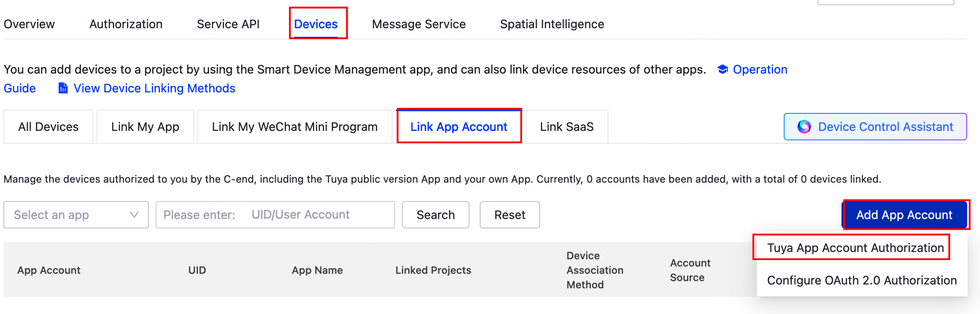Image resolution: width=980 pixels, height=314 pixels.
Task: Select Tuya App Account Authorization from the menu
Action: click(x=855, y=247)
